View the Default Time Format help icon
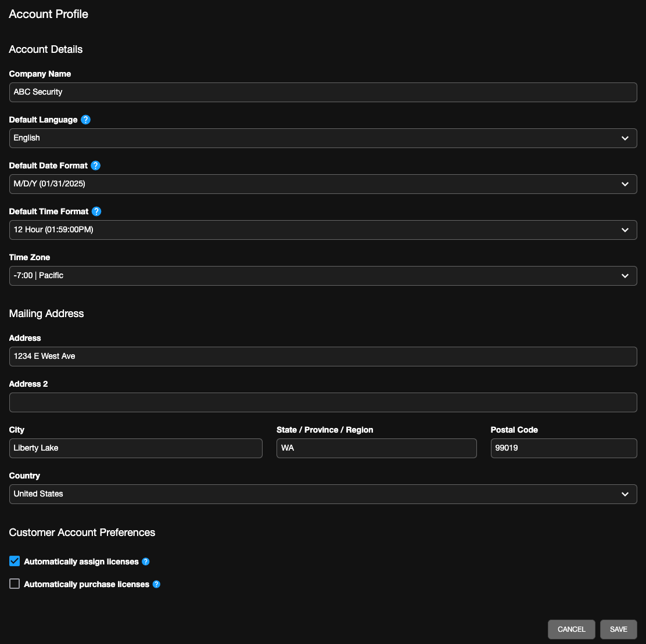Image resolution: width=646 pixels, height=644 pixels. tap(95, 211)
